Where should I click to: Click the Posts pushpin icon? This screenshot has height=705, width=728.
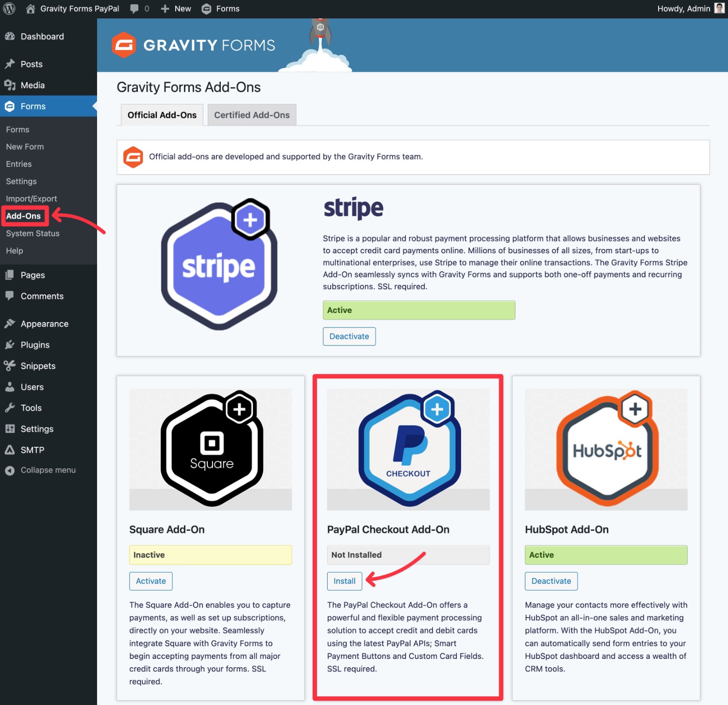tap(10, 64)
